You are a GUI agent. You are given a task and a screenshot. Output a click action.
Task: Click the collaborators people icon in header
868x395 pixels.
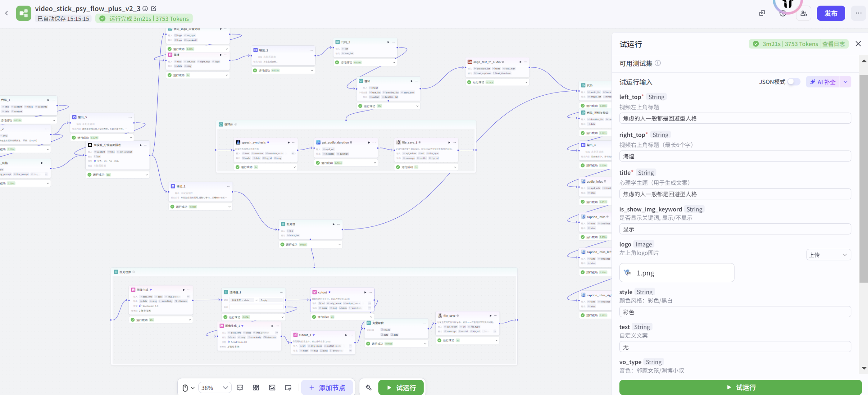(x=804, y=13)
